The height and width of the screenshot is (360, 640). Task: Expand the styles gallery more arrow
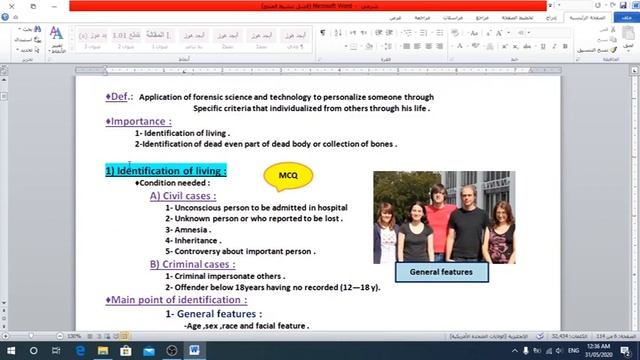[x=72, y=49]
